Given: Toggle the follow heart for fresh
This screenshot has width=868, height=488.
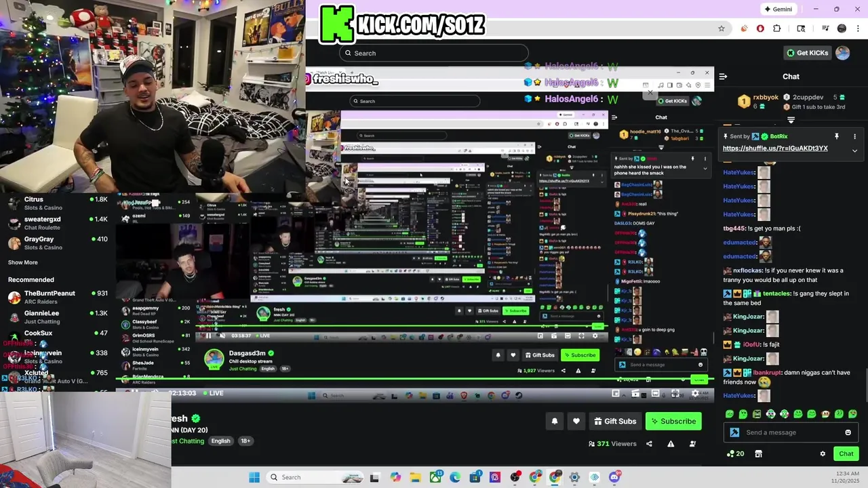Looking at the screenshot, I should [576, 421].
